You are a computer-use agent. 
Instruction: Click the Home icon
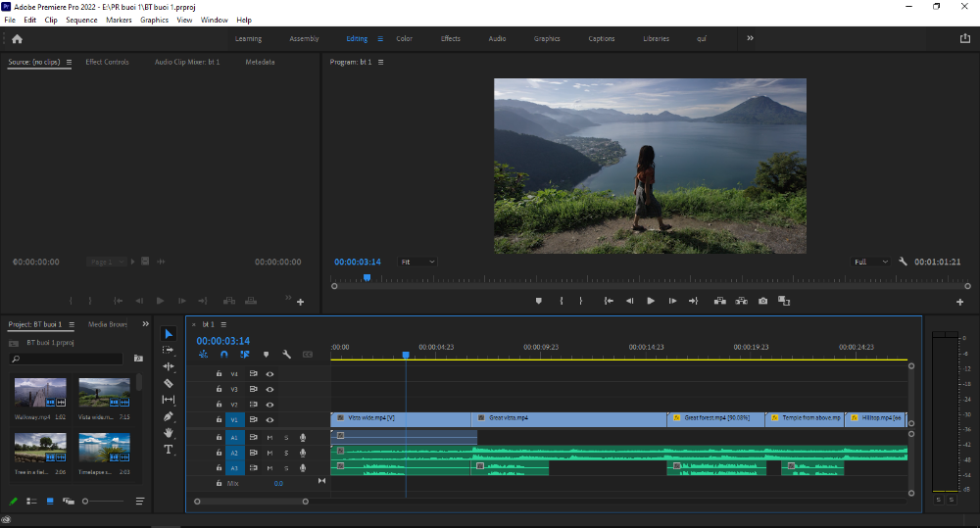(x=17, y=39)
